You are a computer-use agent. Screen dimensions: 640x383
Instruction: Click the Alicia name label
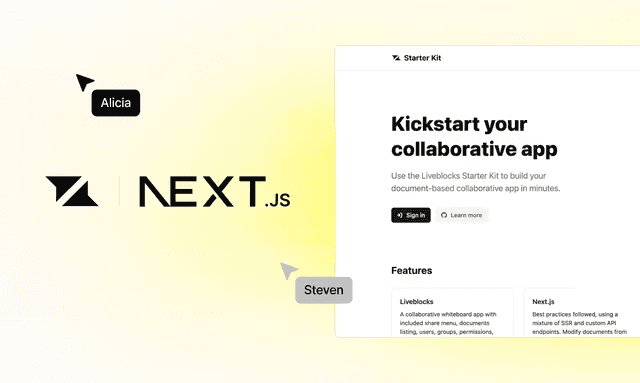click(116, 103)
